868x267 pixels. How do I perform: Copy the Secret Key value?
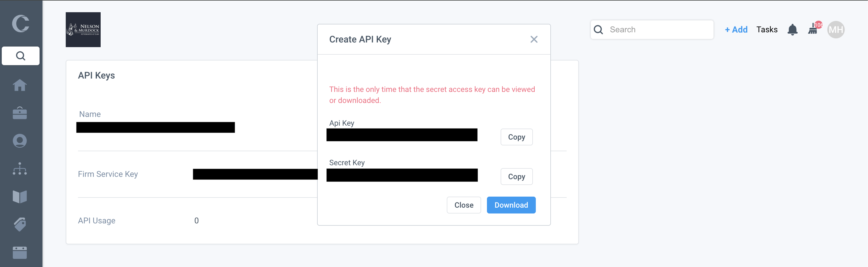click(516, 177)
